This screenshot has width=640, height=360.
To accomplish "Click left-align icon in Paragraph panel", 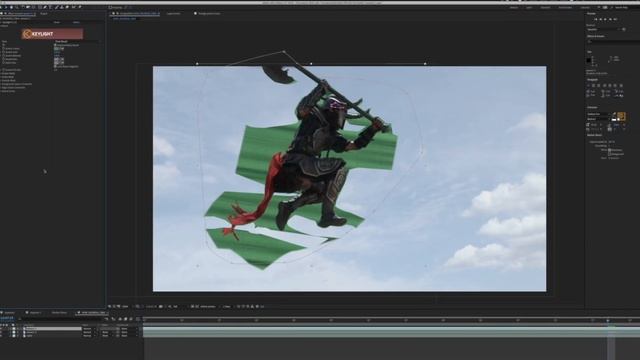I will coord(589,85).
